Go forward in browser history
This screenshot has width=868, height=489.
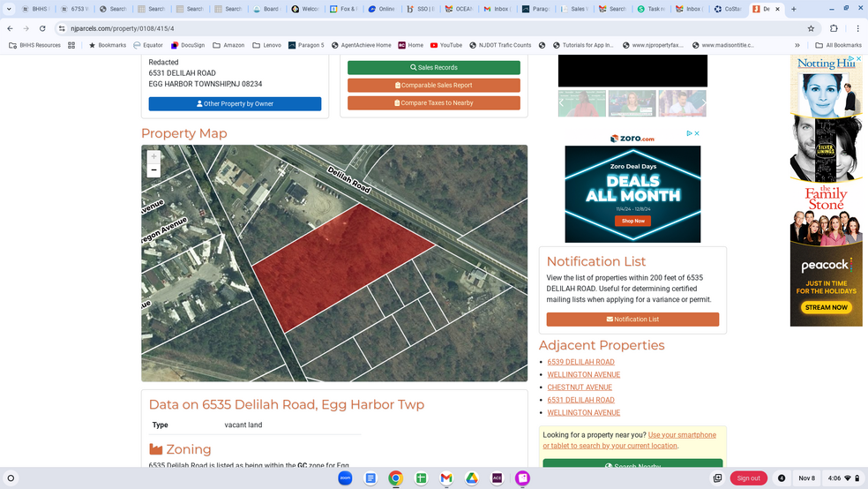point(26,28)
